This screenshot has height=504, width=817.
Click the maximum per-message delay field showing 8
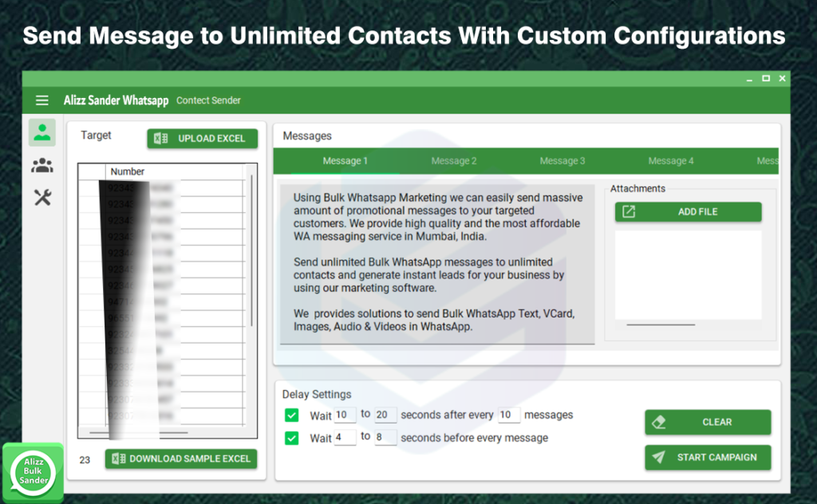(385, 437)
